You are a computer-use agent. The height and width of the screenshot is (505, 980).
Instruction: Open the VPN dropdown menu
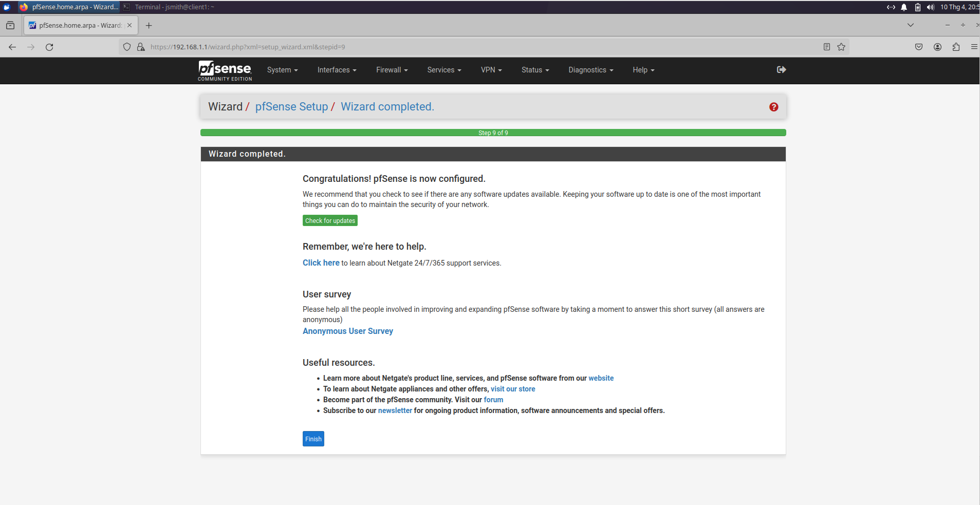(491, 70)
